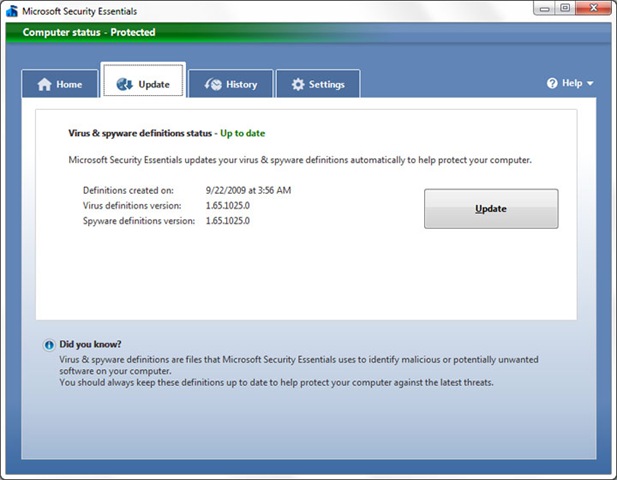This screenshot has height=480, width=617.
Task: Click the Did you know heading
Action: click(90, 344)
